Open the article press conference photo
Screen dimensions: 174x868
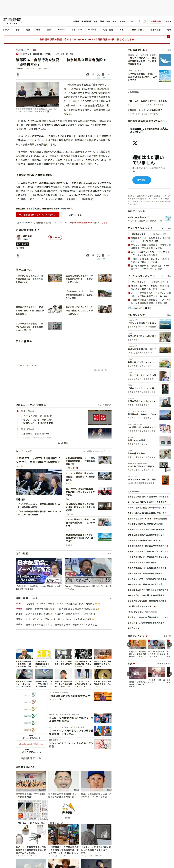point(38,95)
